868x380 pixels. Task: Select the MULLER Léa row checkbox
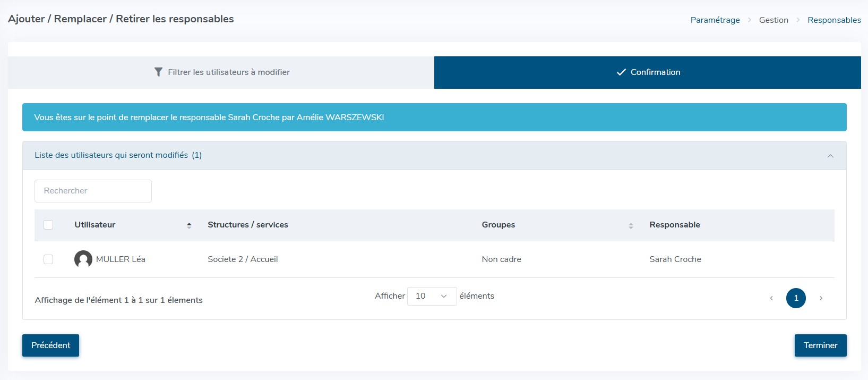[48, 259]
